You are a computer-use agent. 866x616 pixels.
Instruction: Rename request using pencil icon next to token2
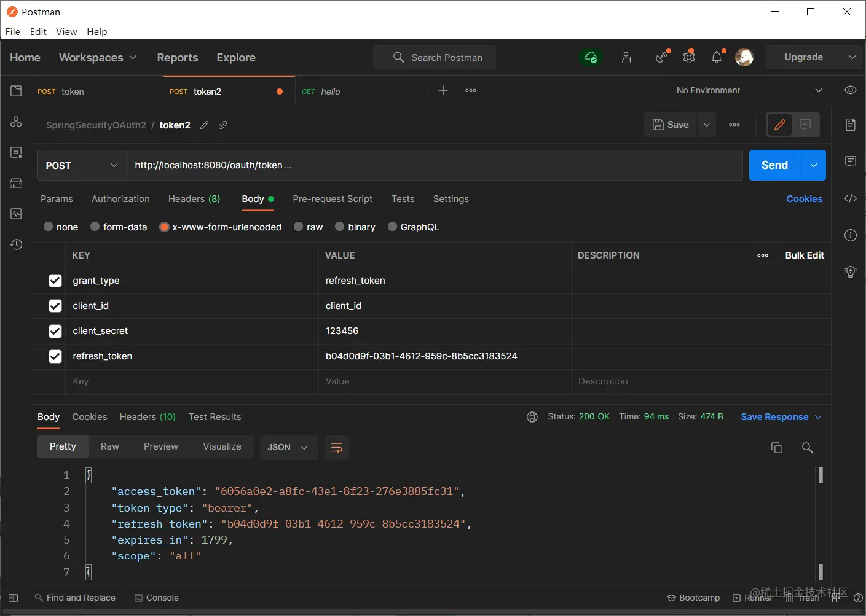[205, 125]
